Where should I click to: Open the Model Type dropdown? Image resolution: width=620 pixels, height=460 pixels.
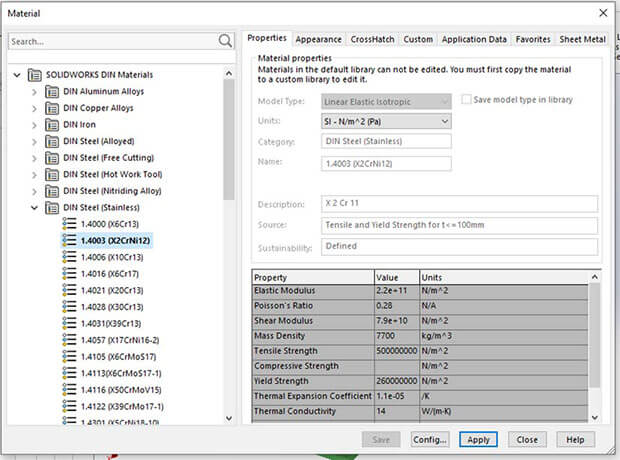click(x=386, y=102)
